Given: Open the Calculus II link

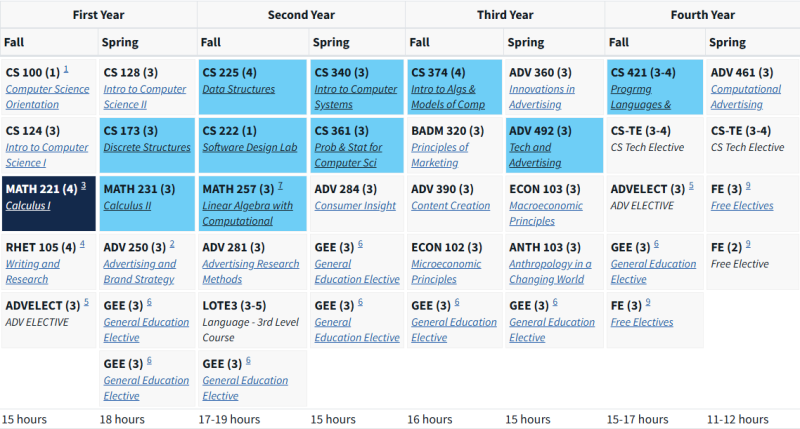Looking at the screenshot, I should [x=128, y=206].
